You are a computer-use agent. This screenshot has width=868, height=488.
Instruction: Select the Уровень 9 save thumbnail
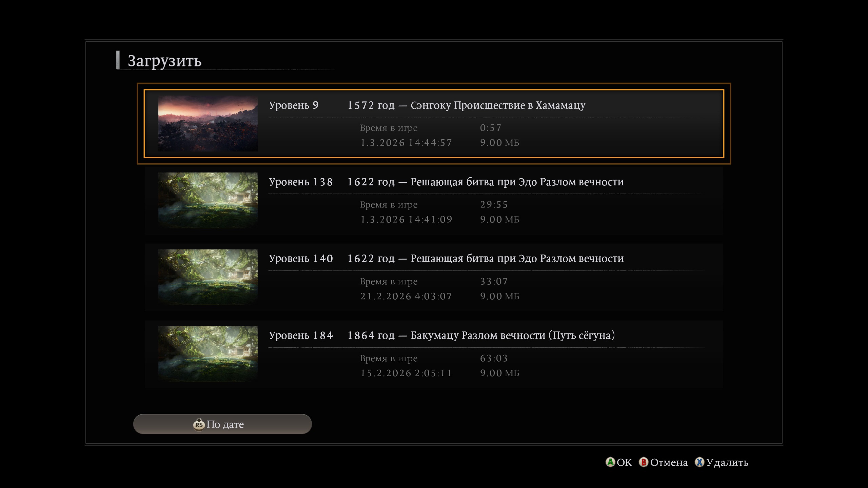tap(208, 124)
